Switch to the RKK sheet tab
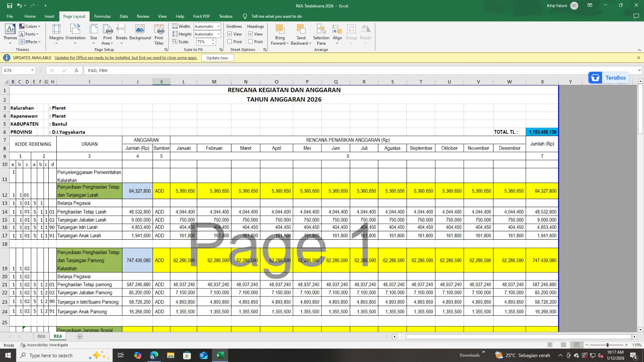This screenshot has height=362, width=644. (41, 336)
